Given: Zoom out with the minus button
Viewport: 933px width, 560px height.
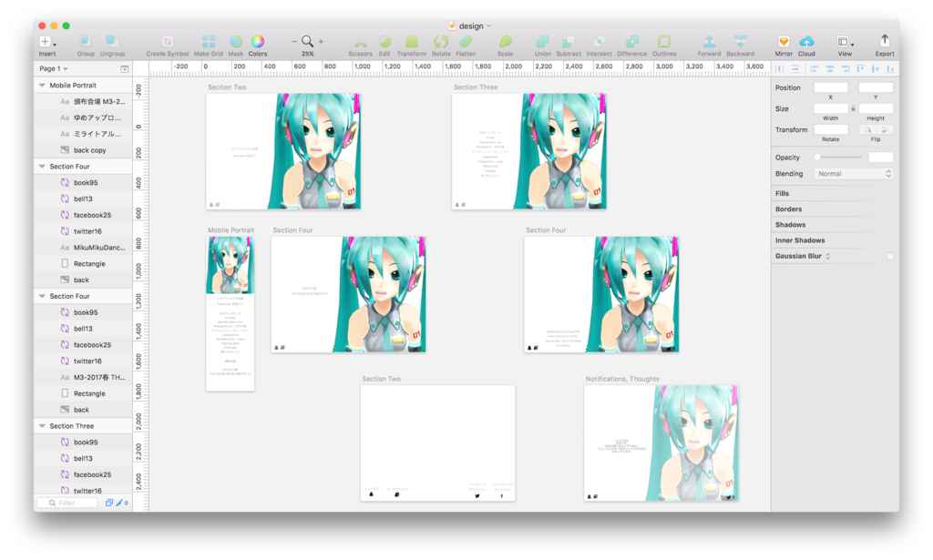Looking at the screenshot, I should pos(294,41).
